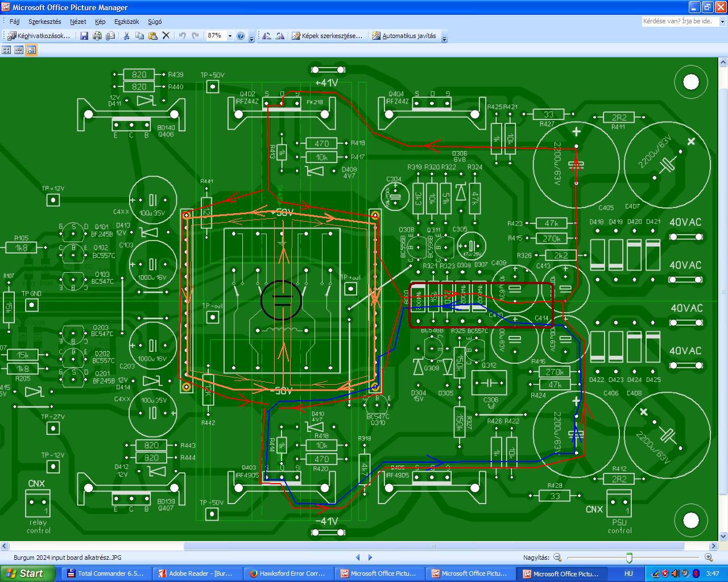Go to previous picture arrow
The image size is (728, 582).
tap(358, 558)
